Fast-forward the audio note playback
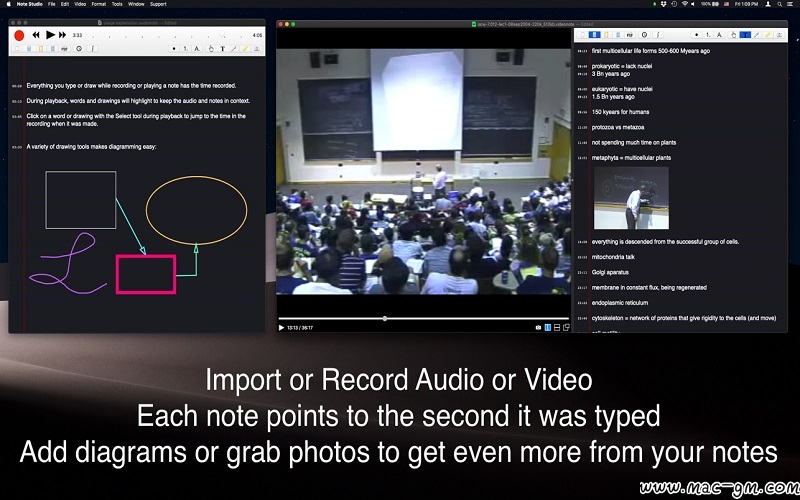The height and width of the screenshot is (500, 800). [x=62, y=35]
